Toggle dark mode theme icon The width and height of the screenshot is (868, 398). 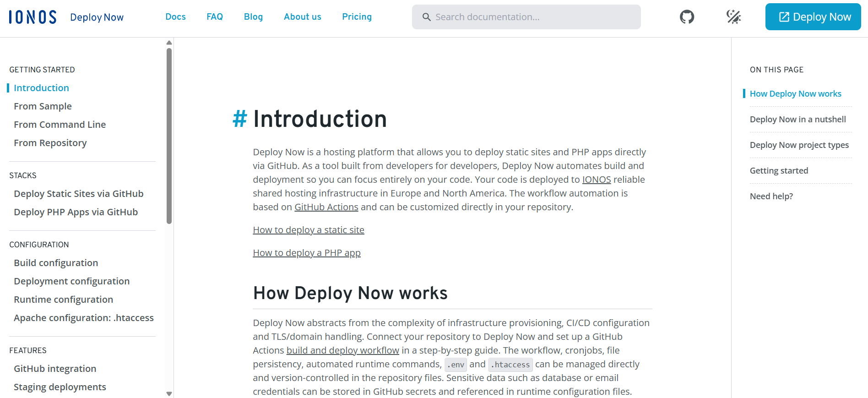coord(734,17)
